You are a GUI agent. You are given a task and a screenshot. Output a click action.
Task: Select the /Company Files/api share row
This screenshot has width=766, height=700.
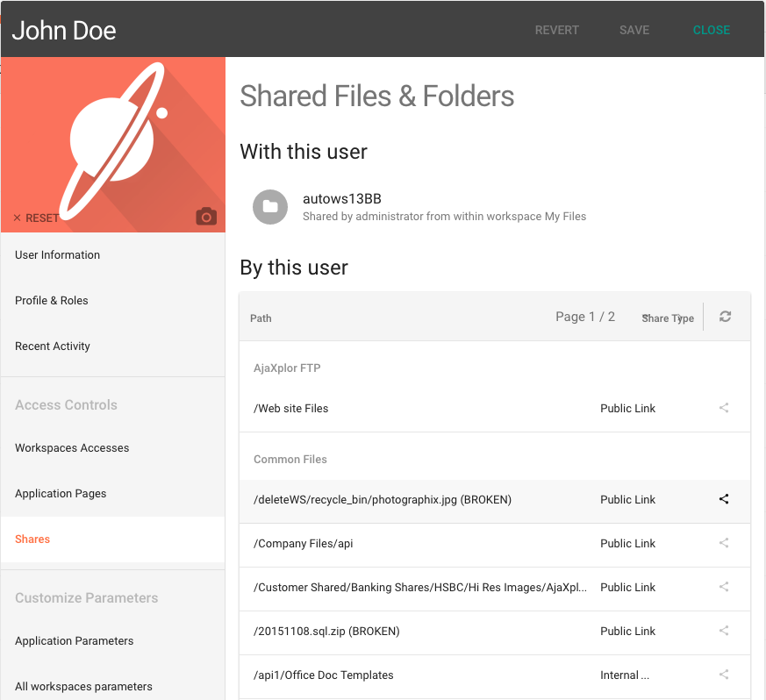pos(494,544)
